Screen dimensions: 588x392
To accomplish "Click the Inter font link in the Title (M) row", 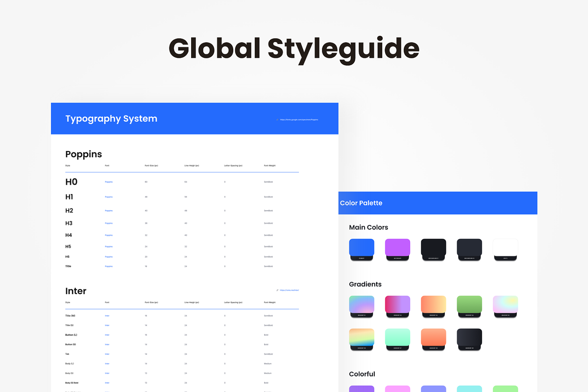I will click(x=108, y=316).
